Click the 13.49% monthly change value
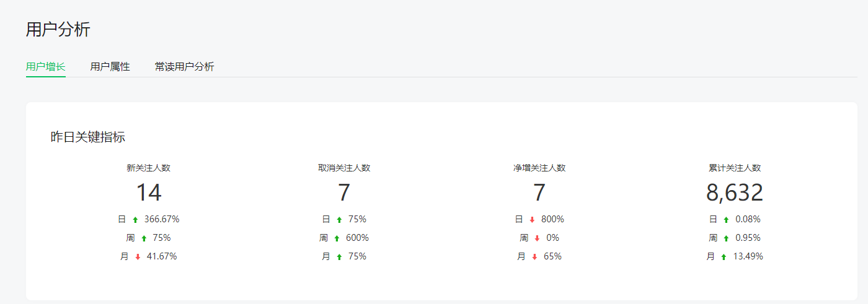868x304 pixels. (748, 256)
